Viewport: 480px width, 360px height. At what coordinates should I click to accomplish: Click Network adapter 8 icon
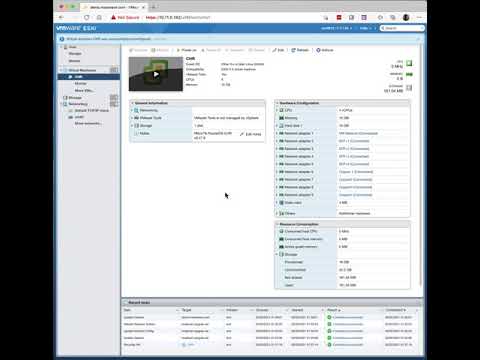tap(281, 187)
